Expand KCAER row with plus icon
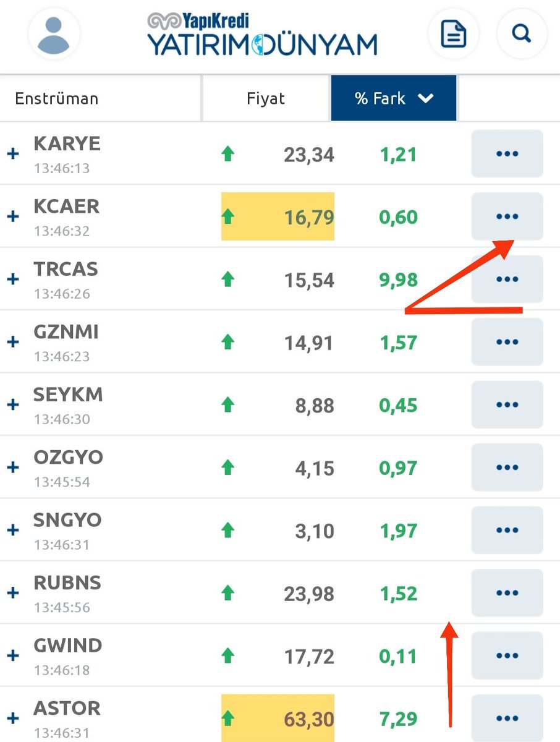The width and height of the screenshot is (560, 742). coord(13,216)
